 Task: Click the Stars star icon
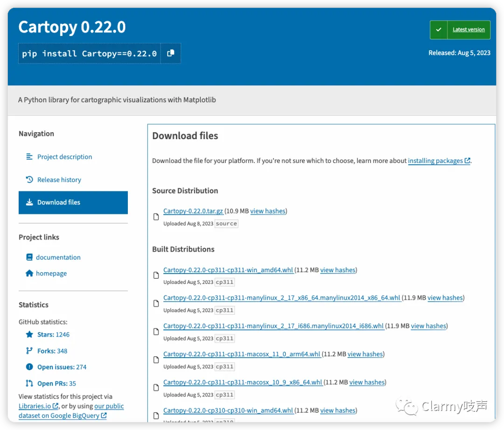(29, 334)
